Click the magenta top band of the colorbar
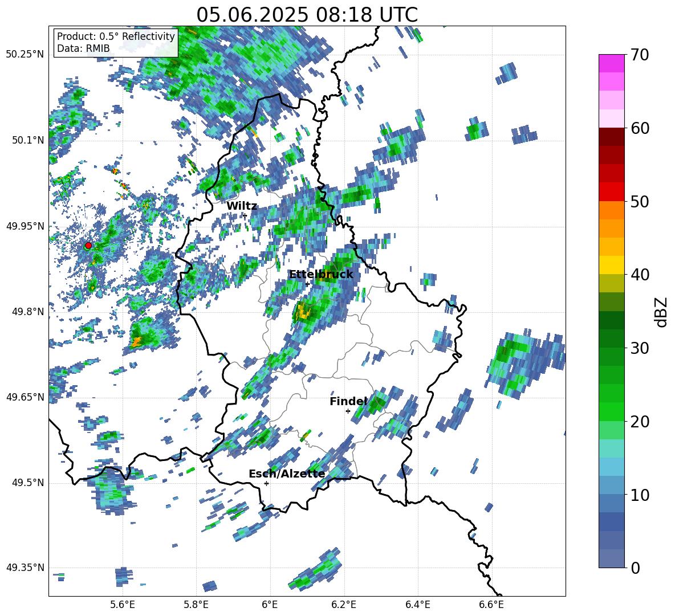 coord(611,63)
